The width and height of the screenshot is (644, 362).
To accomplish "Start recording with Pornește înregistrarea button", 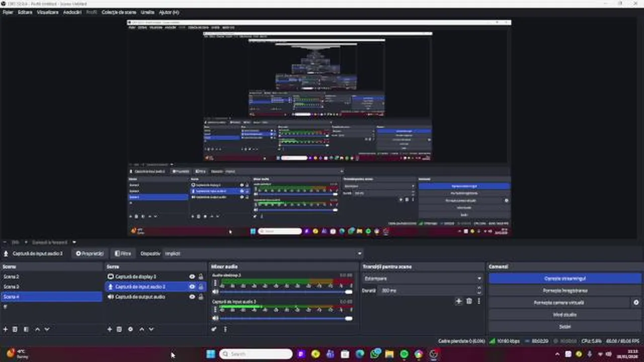I will tap(565, 291).
